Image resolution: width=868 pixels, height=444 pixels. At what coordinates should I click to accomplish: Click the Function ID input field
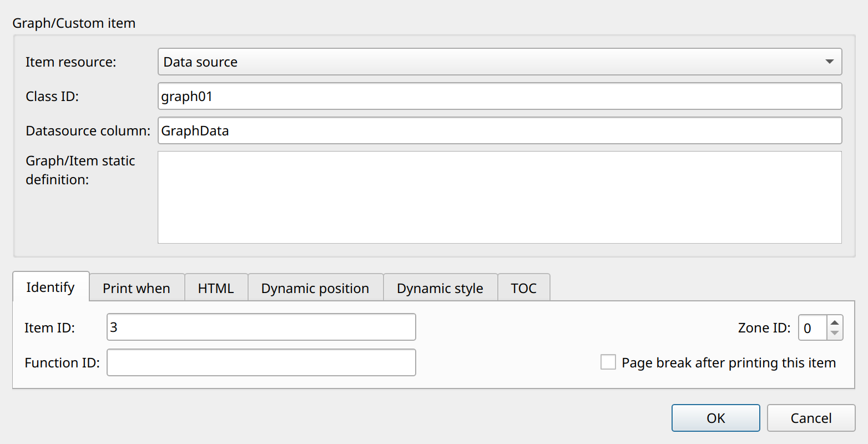tap(261, 362)
